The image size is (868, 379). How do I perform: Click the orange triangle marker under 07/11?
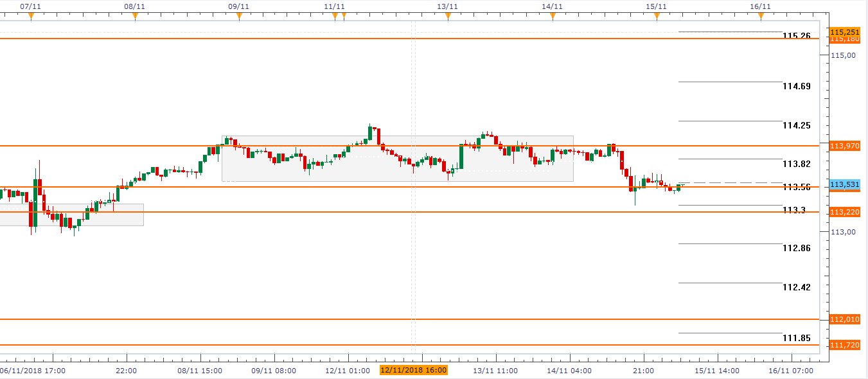(x=31, y=17)
